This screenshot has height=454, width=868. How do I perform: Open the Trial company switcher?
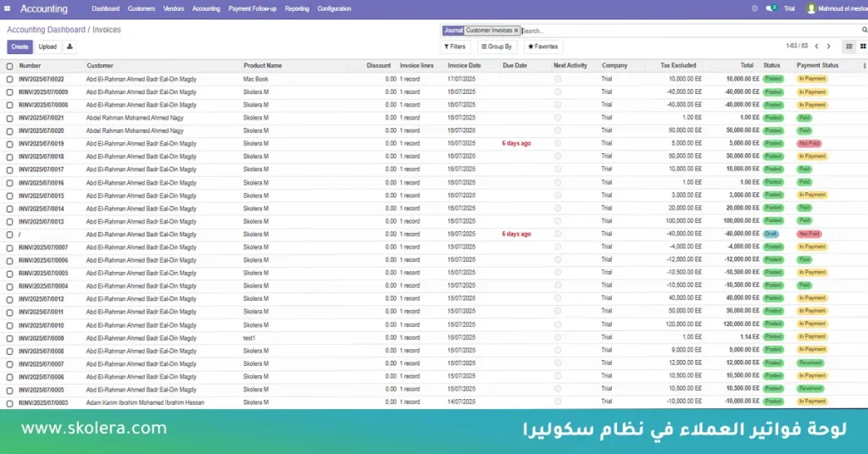pos(789,8)
